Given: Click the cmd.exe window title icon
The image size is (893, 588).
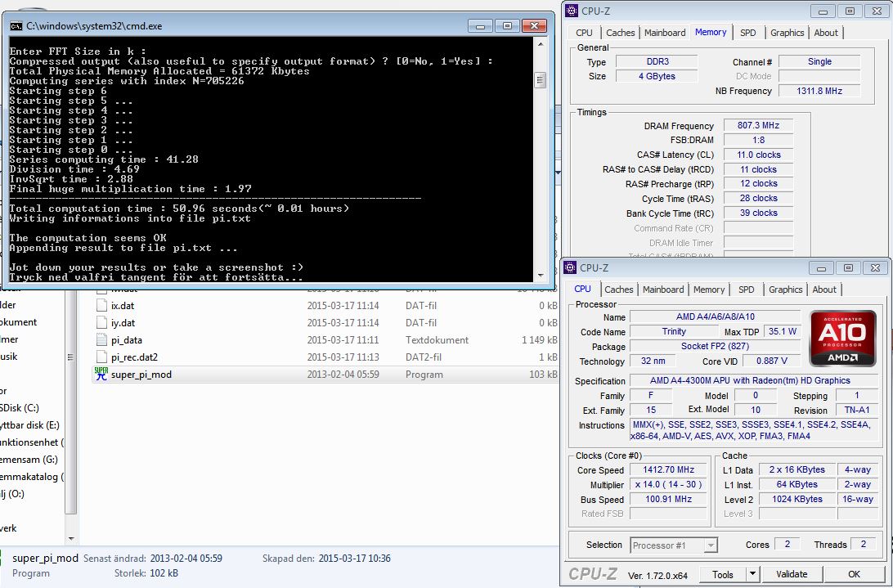Looking at the screenshot, I should pyautogui.click(x=16, y=26).
